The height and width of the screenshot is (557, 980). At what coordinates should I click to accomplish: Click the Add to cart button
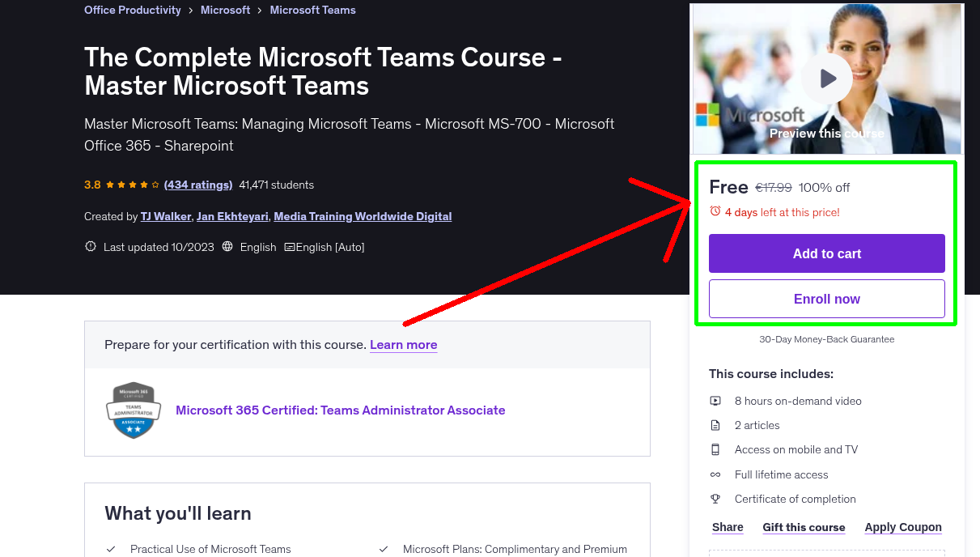[x=826, y=253]
